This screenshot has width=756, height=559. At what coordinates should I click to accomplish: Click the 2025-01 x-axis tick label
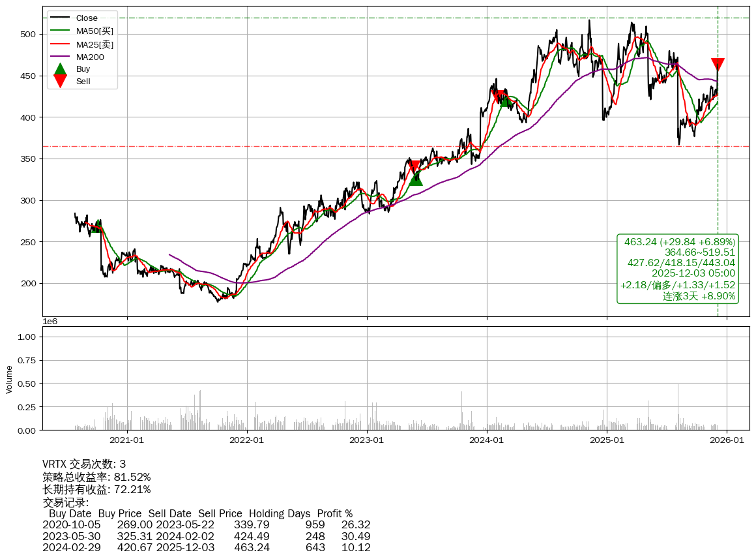click(607, 440)
